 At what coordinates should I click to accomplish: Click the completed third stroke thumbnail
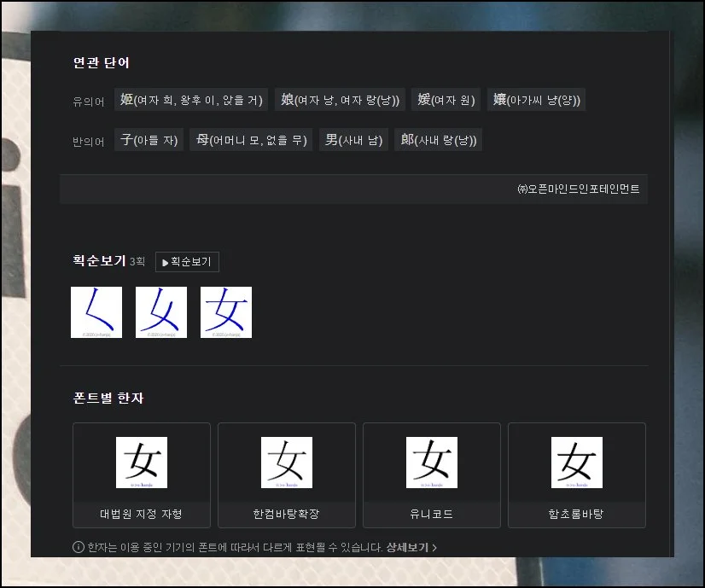tap(226, 312)
